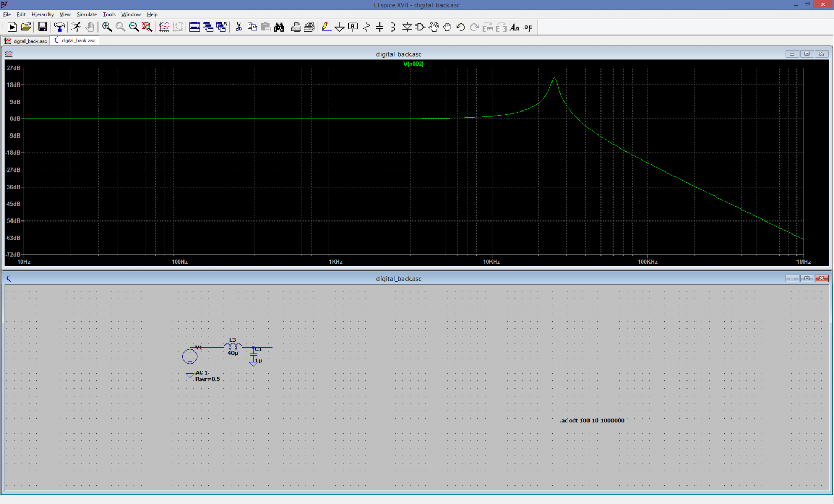Click the Halt simulation hand icon
The image size is (834, 504).
tap(90, 27)
